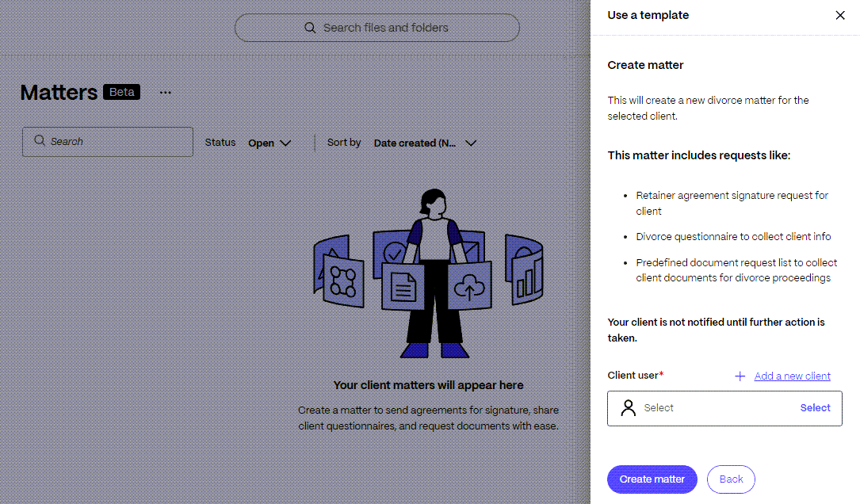Click the 'Predefined document request list' bullet item
Viewport: 860px width, 504px height.
click(x=736, y=270)
